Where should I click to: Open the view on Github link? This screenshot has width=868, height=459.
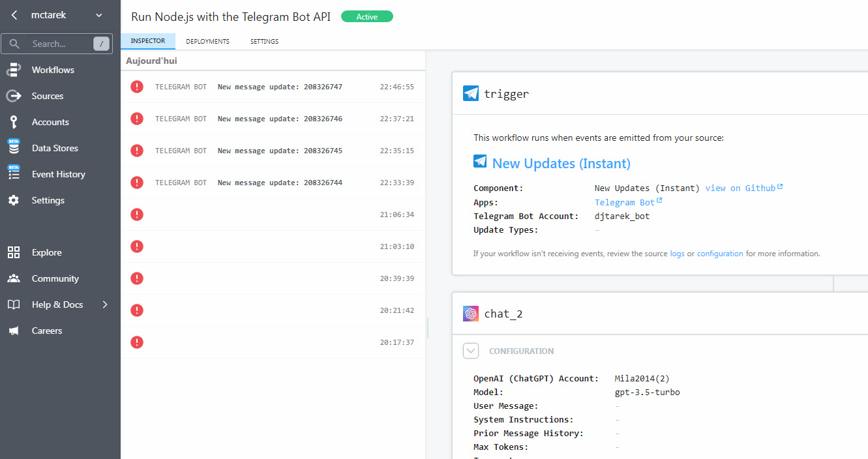pyautogui.click(x=743, y=188)
